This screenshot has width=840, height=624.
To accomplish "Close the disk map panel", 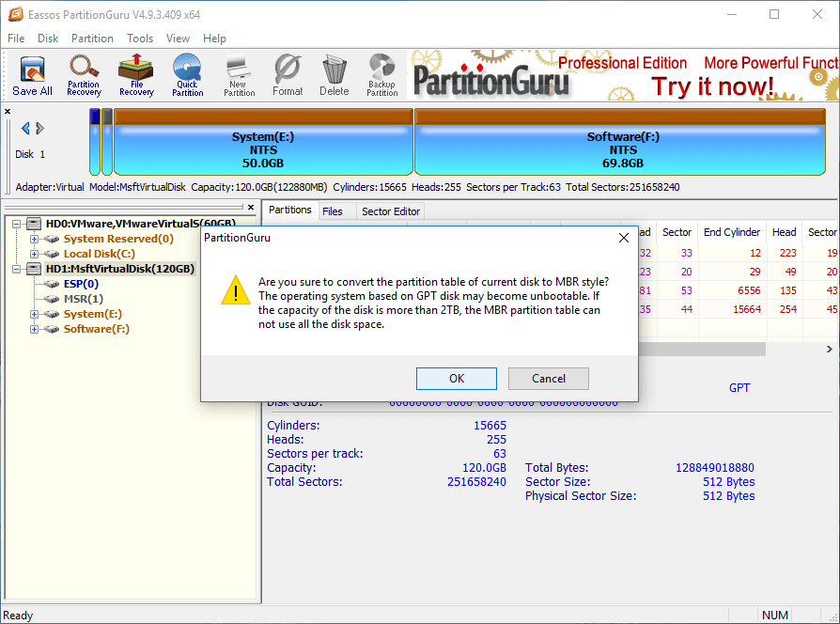I will point(8,112).
